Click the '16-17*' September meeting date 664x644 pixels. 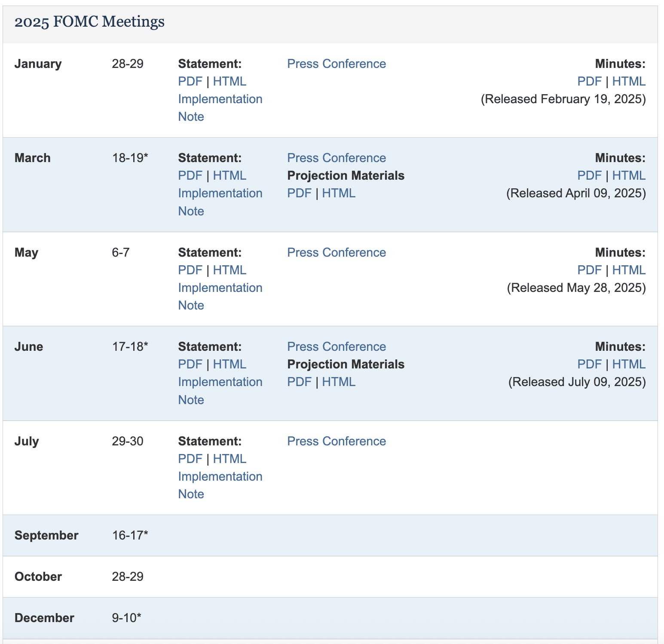(x=130, y=535)
